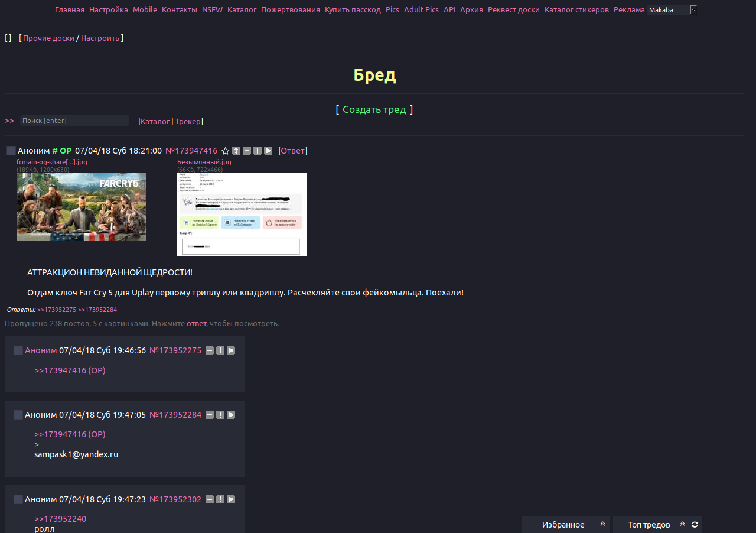The height and width of the screenshot is (533, 756).
Task: Open the Архив nav link
Action: (471, 10)
